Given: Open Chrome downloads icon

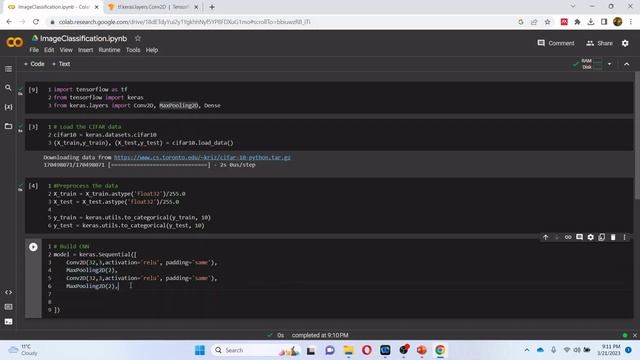Looking at the screenshot, I should (591, 22).
